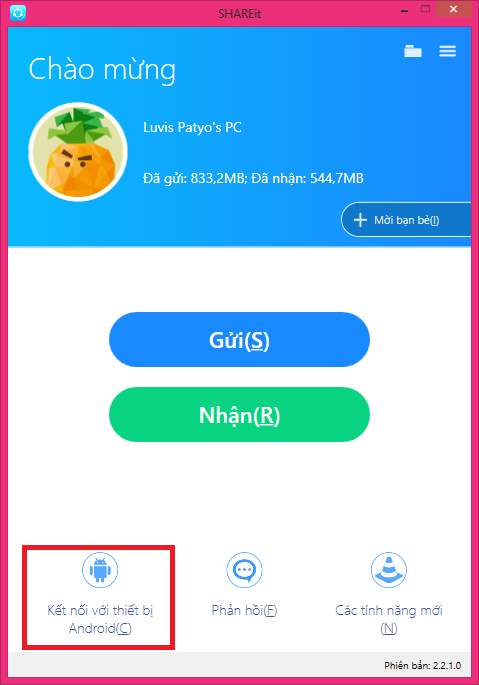The height and width of the screenshot is (685, 479).
Task: Close the SHAREit window
Action: point(453,9)
